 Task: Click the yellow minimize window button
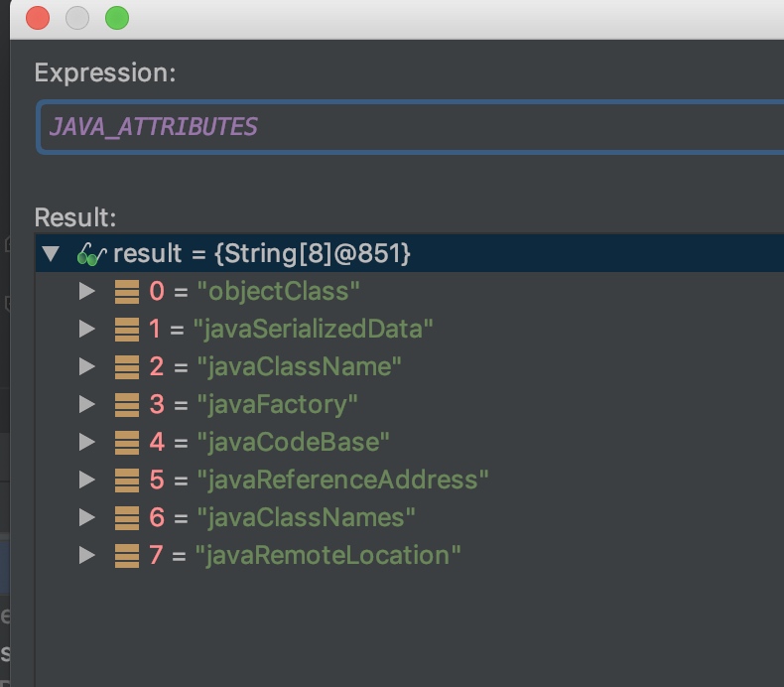pyautogui.click(x=77, y=18)
